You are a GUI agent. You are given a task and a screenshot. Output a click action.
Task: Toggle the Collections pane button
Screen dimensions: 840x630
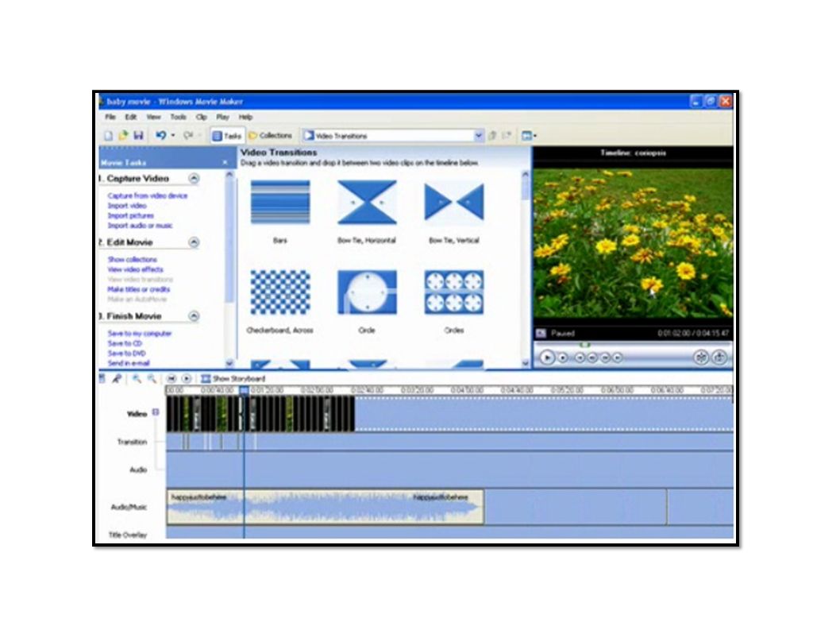coord(271,136)
